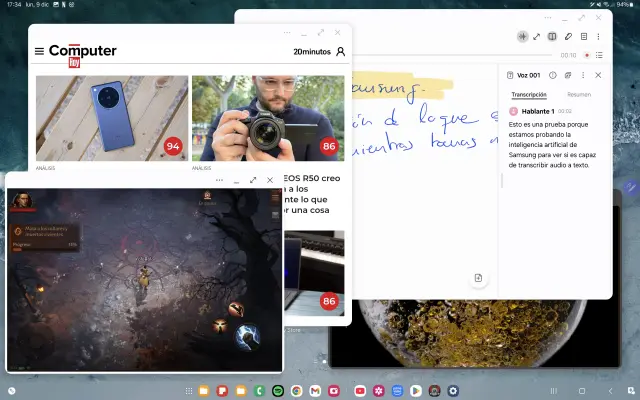Open the blue phone review rated 94
The width and height of the screenshot is (640, 400).
[x=112, y=118]
